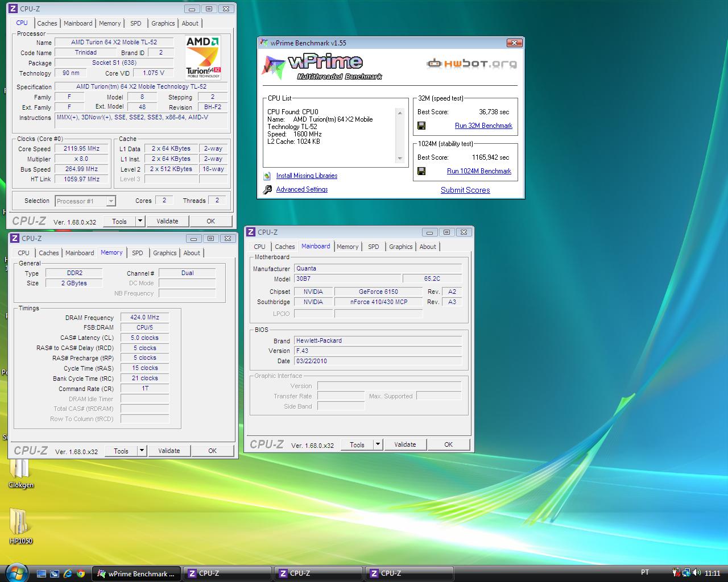
Task: Click the Show Desktop quick launch icon
Action: (42, 573)
